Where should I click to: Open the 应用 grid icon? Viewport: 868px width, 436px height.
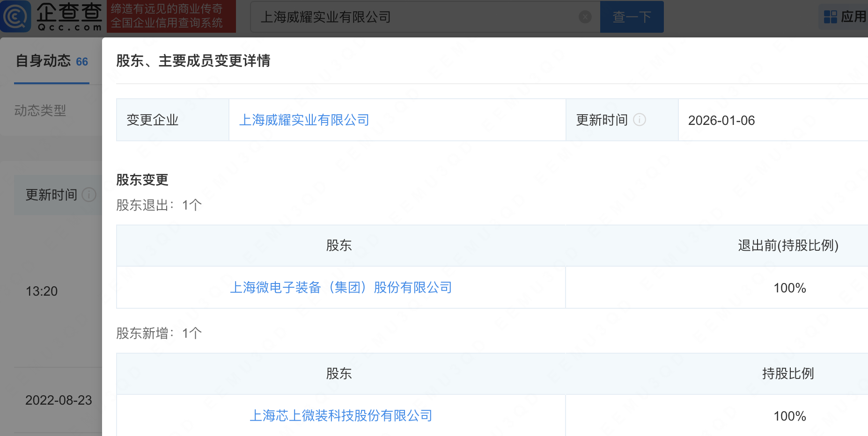830,17
